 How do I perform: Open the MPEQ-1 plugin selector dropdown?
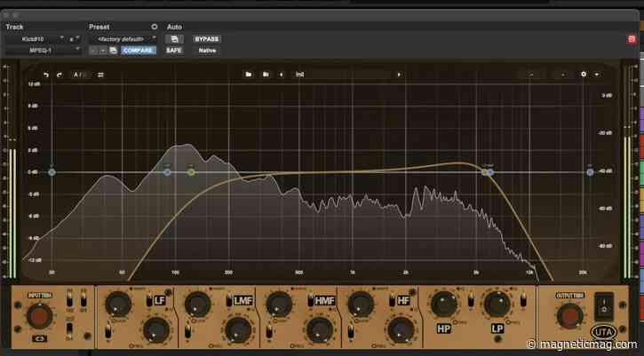(x=43, y=50)
